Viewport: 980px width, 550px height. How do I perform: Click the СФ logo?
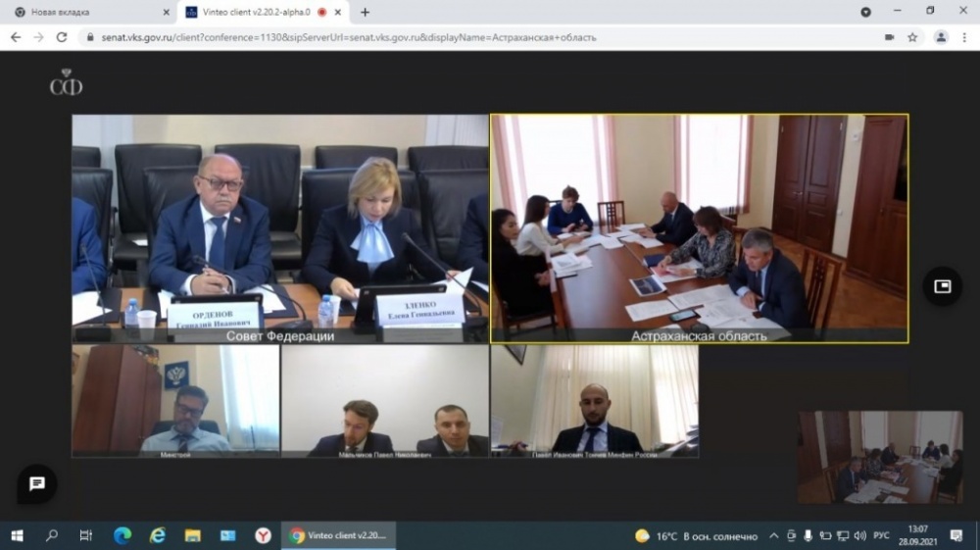[x=66, y=82]
